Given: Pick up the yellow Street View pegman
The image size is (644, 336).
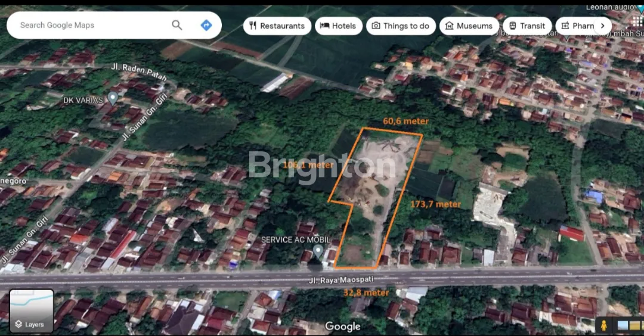Looking at the screenshot, I should (x=603, y=325).
